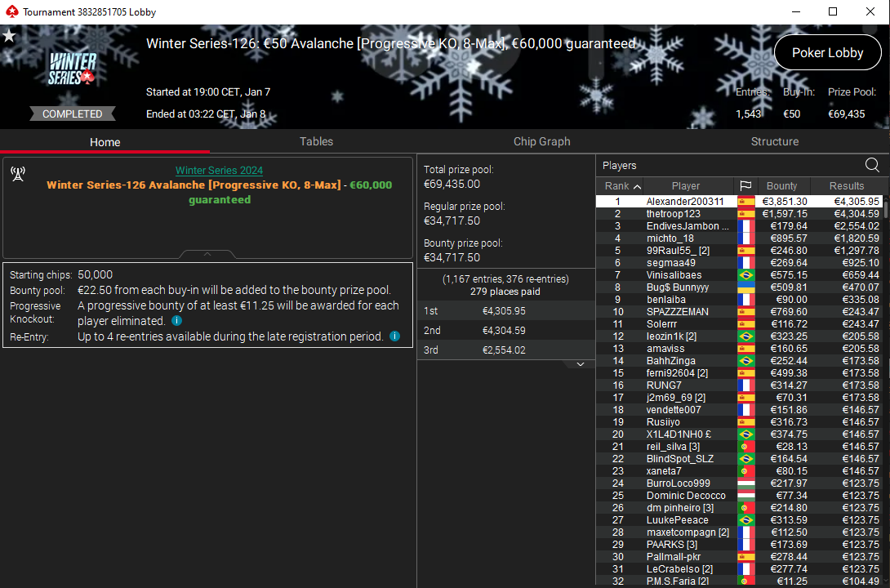
Task: Click the flag icon in RUNG7's row
Action: [745, 385]
